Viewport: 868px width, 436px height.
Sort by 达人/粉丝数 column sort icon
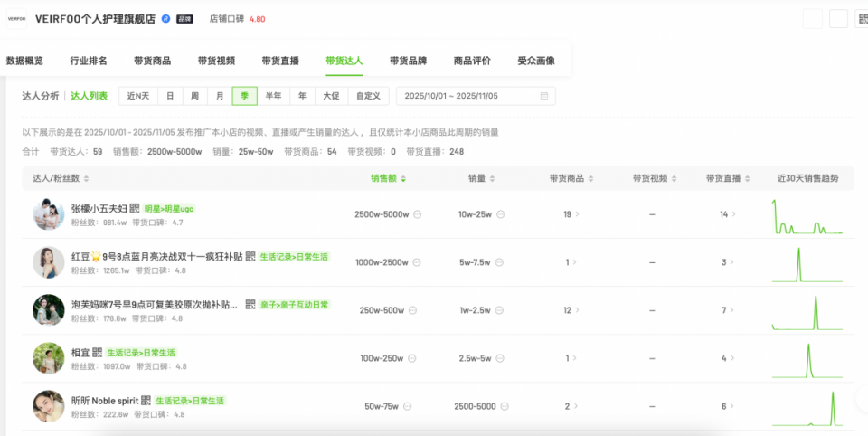[x=86, y=178]
